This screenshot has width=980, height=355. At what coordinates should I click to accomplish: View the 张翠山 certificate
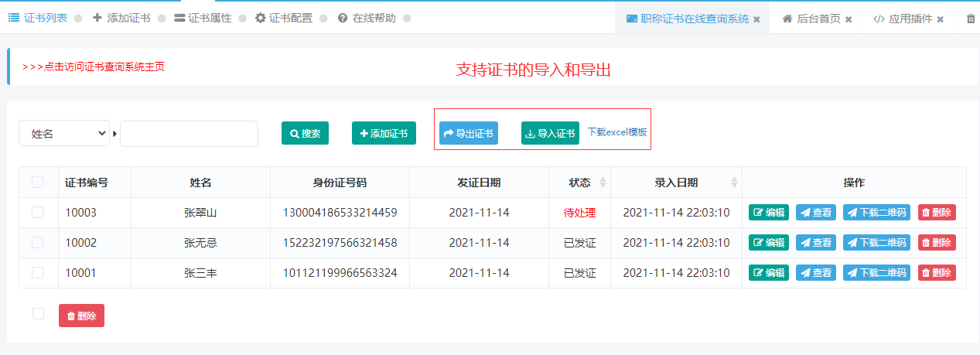tap(815, 213)
